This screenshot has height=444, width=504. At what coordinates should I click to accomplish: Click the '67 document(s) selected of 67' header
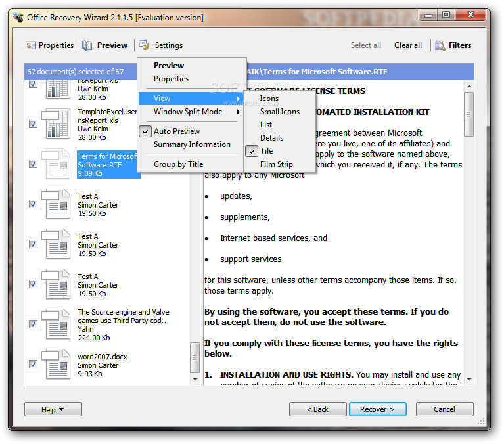point(75,72)
